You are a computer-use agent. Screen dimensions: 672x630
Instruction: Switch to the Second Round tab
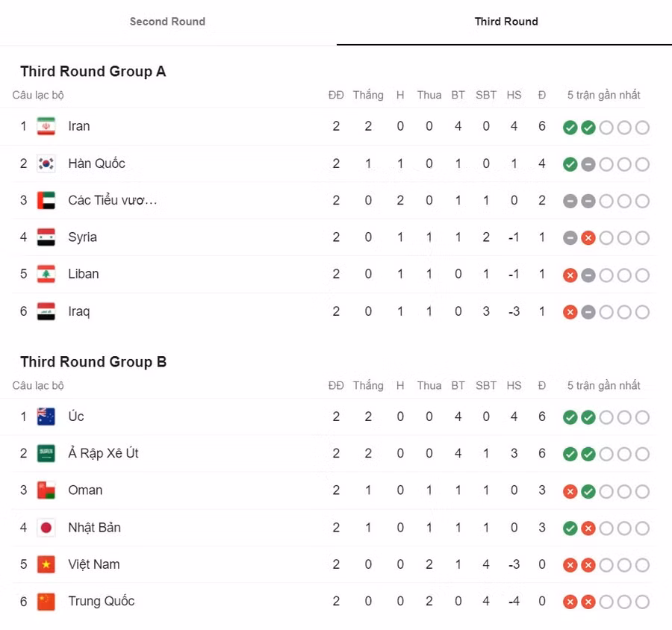167,22
